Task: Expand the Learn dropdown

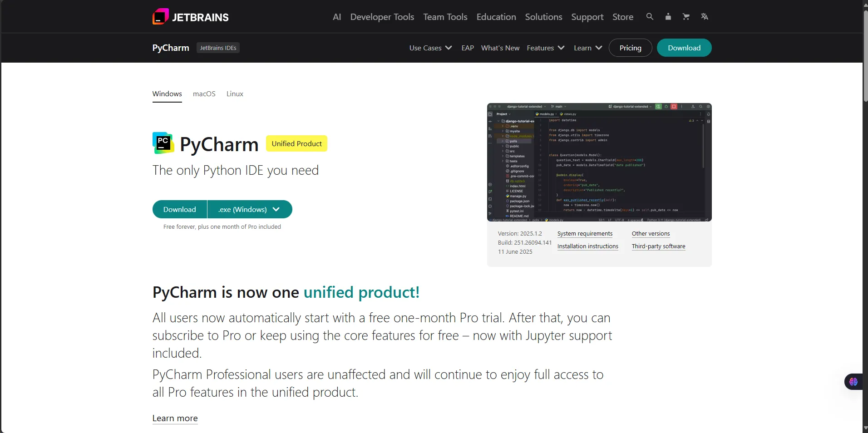Action: 588,48
